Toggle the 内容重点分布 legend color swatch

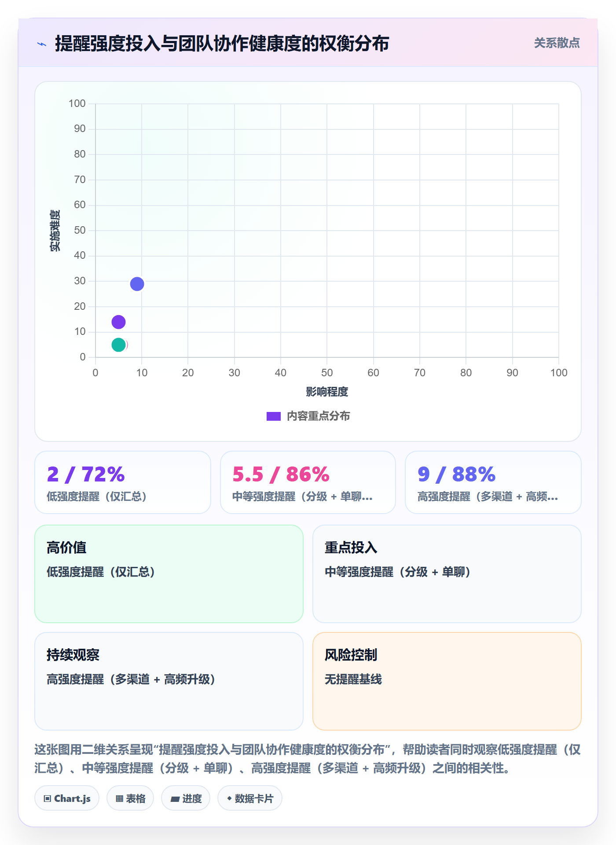(274, 416)
